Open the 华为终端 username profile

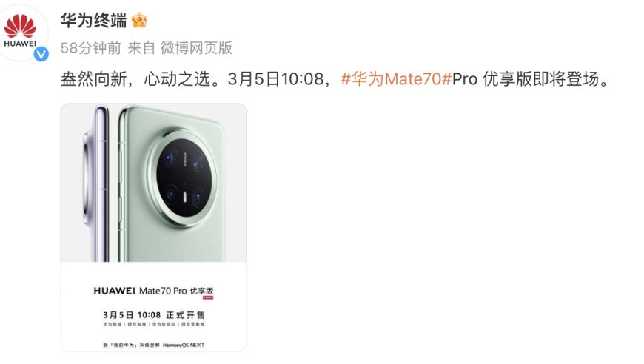coord(94,20)
